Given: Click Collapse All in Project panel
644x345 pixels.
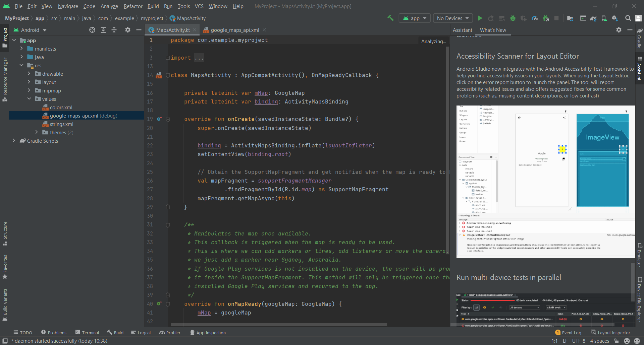Looking at the screenshot, I should pyautogui.click(x=114, y=30).
